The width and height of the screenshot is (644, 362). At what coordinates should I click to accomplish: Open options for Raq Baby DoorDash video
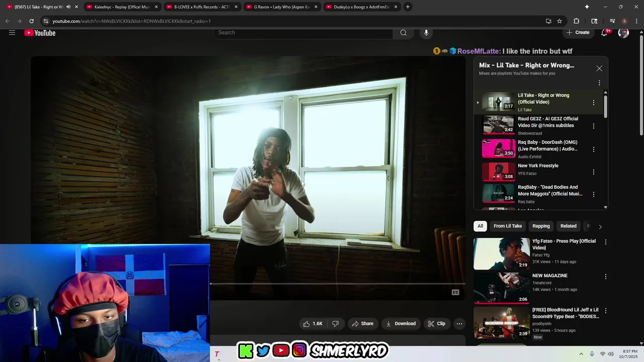[x=594, y=149]
